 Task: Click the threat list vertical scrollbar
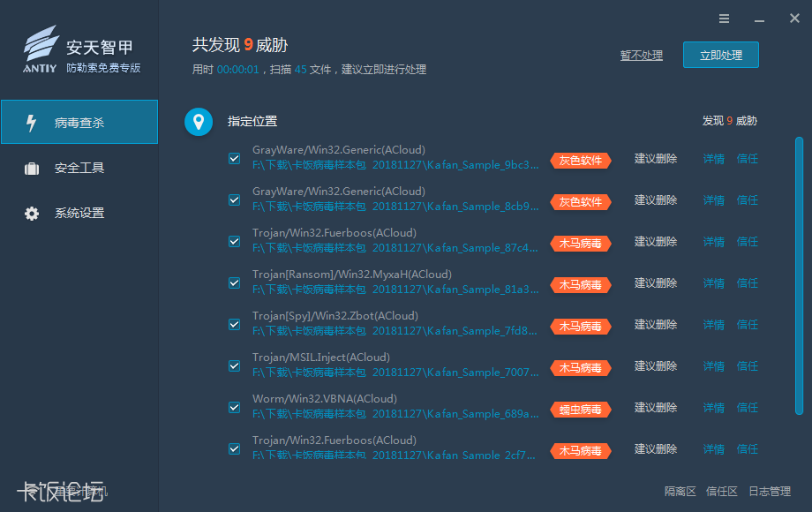799,275
